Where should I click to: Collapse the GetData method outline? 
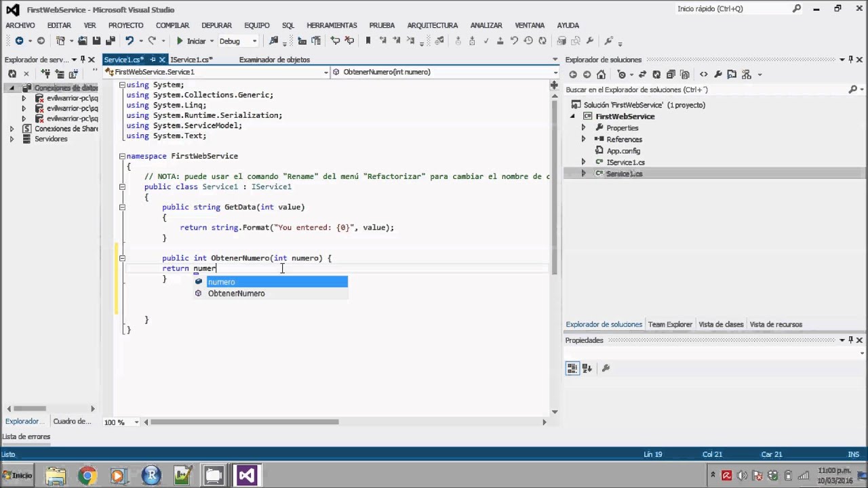[122, 207]
